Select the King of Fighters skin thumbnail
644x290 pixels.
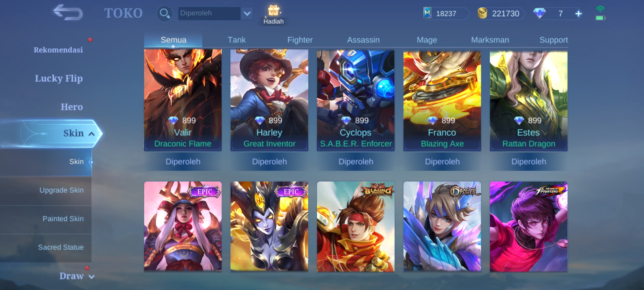(x=529, y=227)
